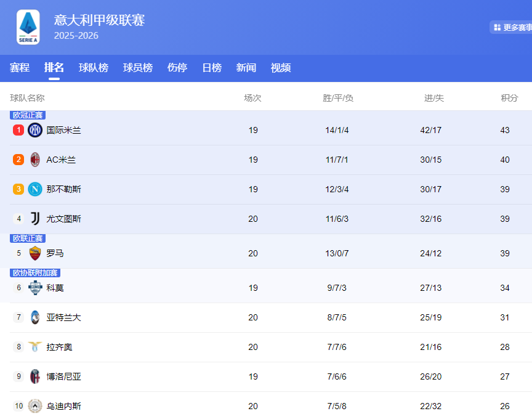
Task: Click the 欧协联附加赛 label
Action: click(x=35, y=273)
